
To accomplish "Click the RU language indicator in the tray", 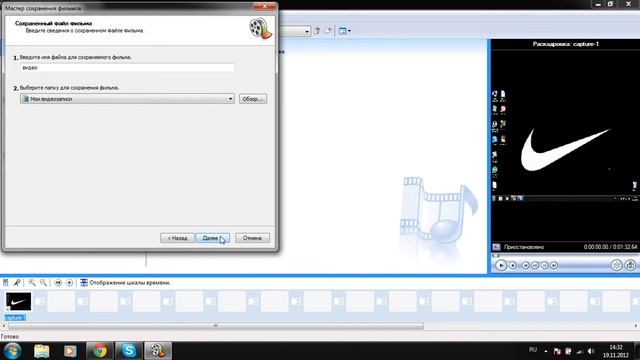I will click(x=533, y=350).
